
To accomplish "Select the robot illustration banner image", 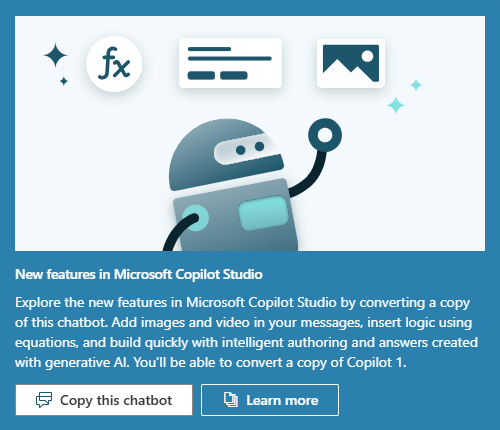I will (x=250, y=133).
